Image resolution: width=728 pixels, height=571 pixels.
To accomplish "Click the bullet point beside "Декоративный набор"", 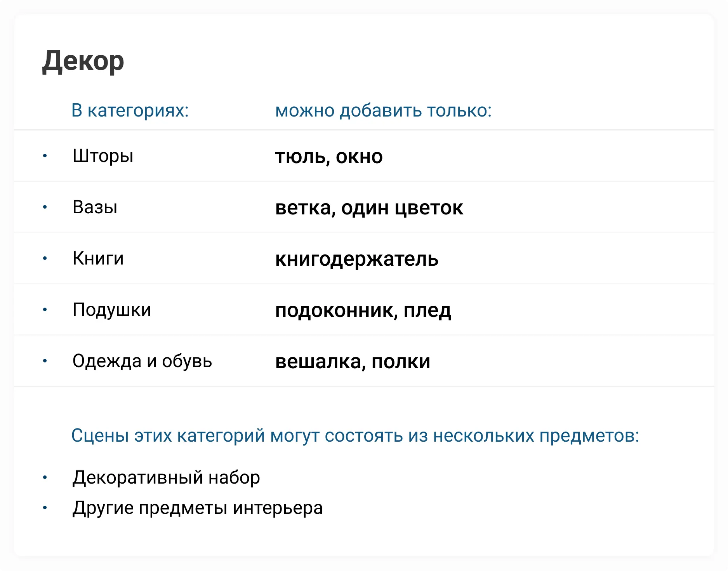I will [45, 477].
